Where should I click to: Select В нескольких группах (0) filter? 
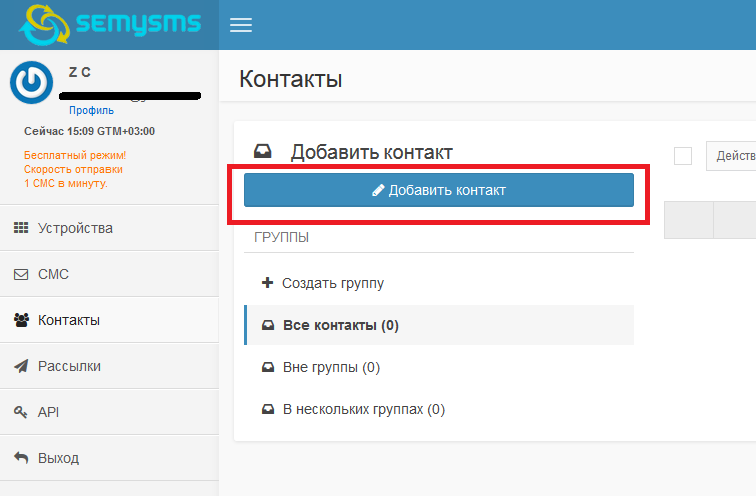pyautogui.click(x=363, y=409)
